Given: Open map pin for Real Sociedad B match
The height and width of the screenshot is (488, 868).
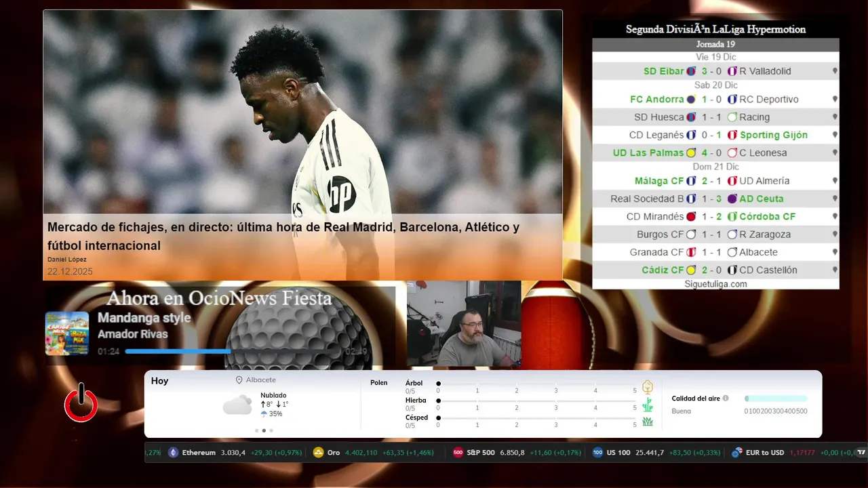Looking at the screenshot, I should click(x=835, y=199).
